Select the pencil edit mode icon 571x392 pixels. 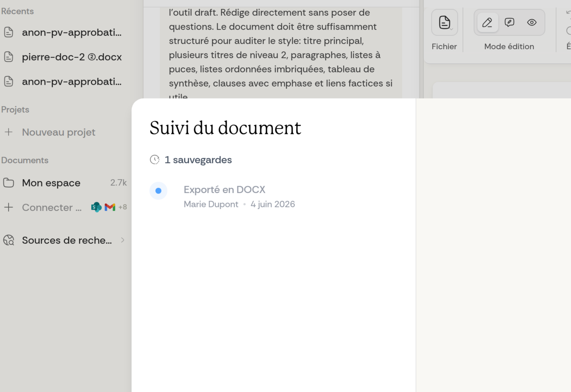488,22
